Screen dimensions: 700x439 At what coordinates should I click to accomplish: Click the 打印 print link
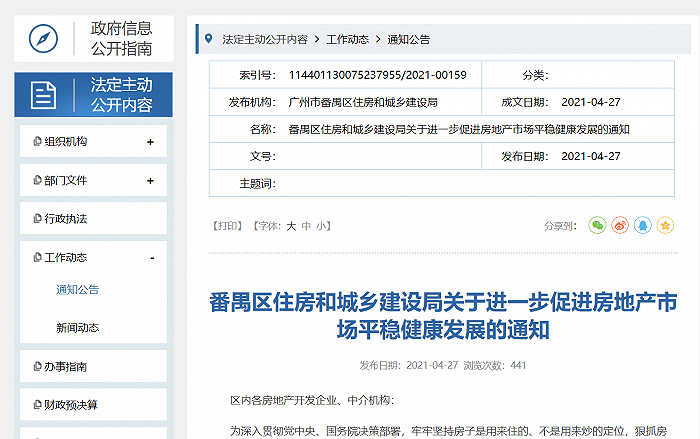(x=227, y=226)
